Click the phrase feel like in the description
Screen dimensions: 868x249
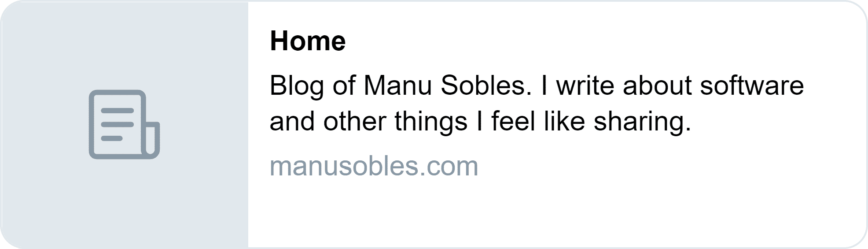point(538,121)
